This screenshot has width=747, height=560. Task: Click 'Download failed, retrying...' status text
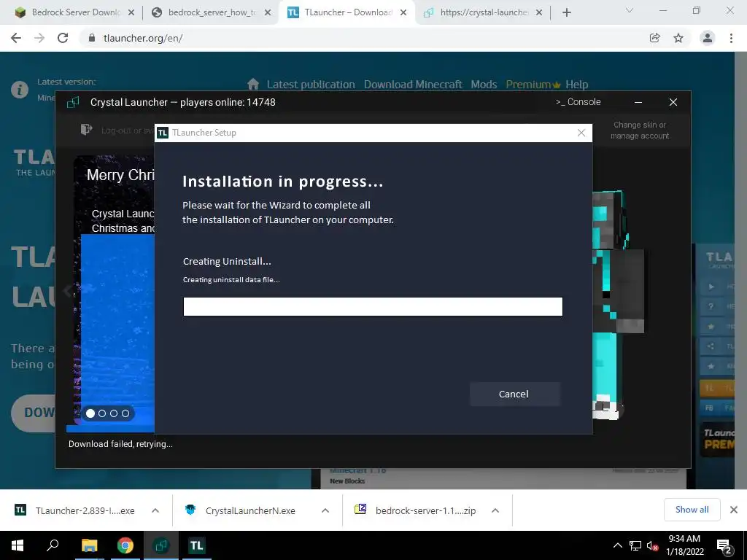point(120,444)
